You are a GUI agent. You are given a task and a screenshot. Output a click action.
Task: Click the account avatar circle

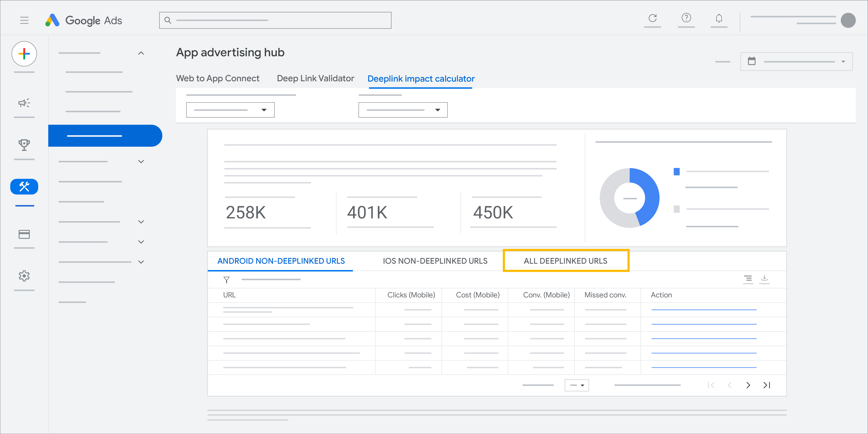pyautogui.click(x=848, y=20)
